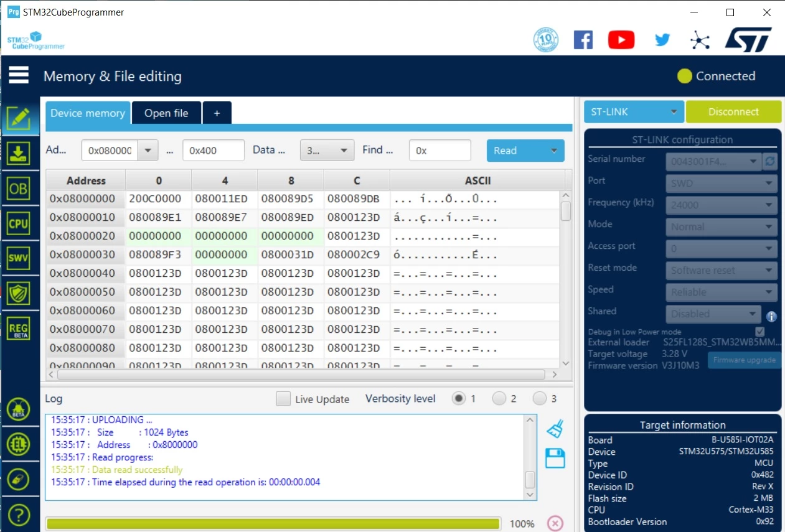Open the Erasing & Programming download icon
Image resolution: width=785 pixels, height=532 pixels.
click(19, 154)
